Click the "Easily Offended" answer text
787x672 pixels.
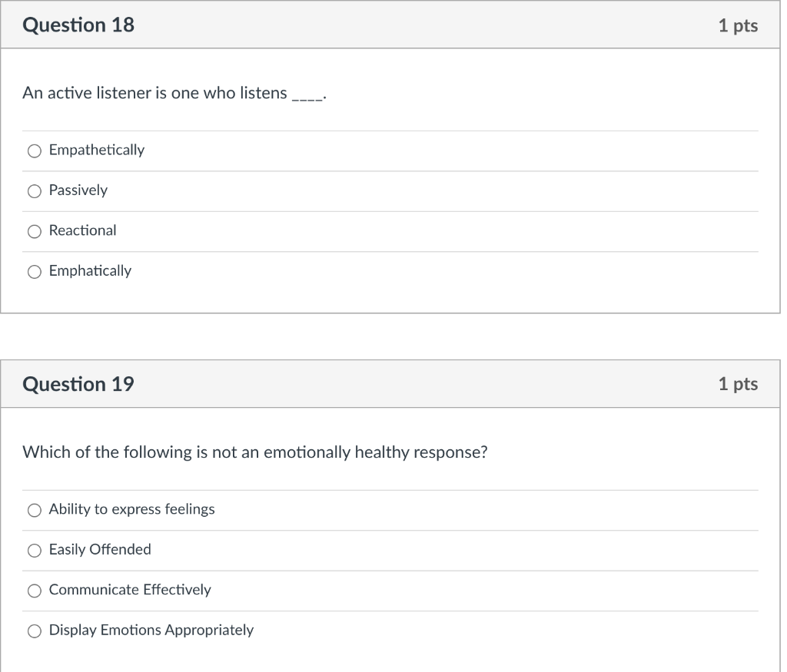tap(99, 550)
